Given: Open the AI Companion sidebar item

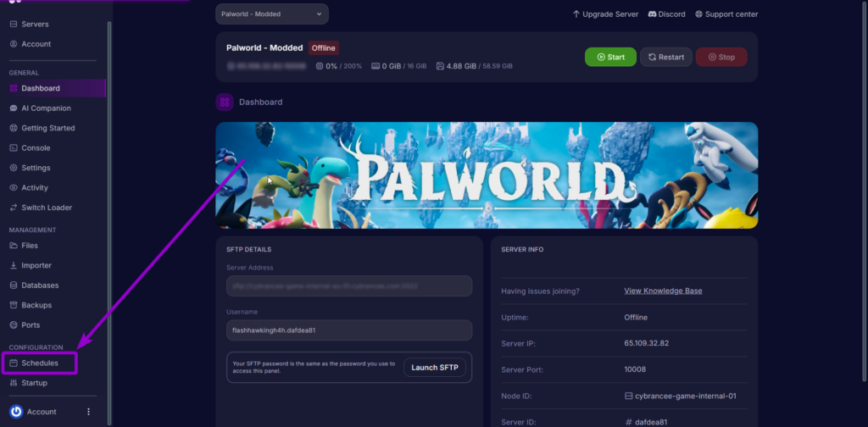Looking at the screenshot, I should 46,108.
